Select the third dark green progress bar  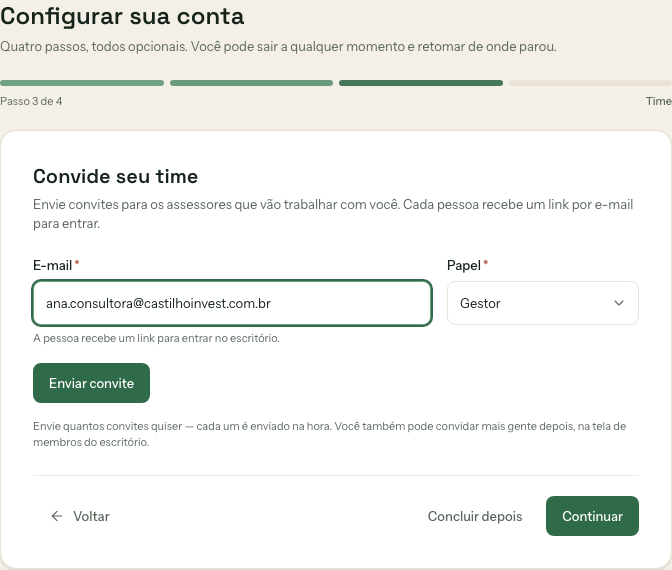pos(421,83)
